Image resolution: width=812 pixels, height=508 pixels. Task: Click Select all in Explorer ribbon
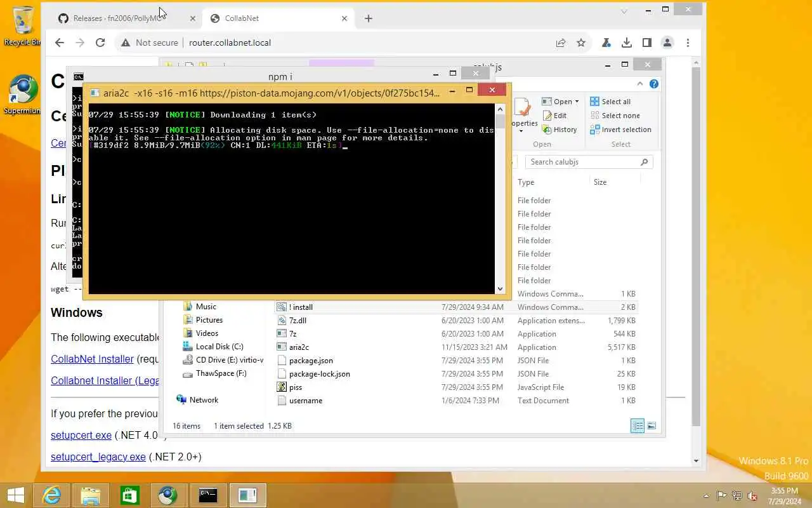[x=610, y=102]
